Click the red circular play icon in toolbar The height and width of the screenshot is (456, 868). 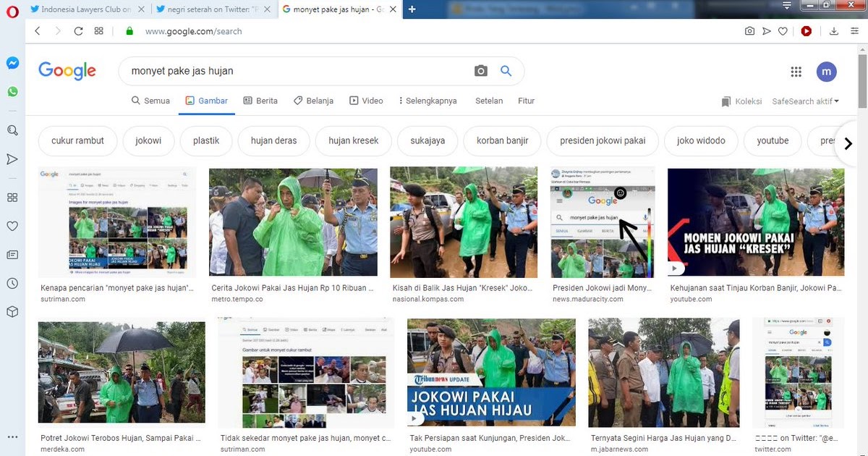pos(806,31)
